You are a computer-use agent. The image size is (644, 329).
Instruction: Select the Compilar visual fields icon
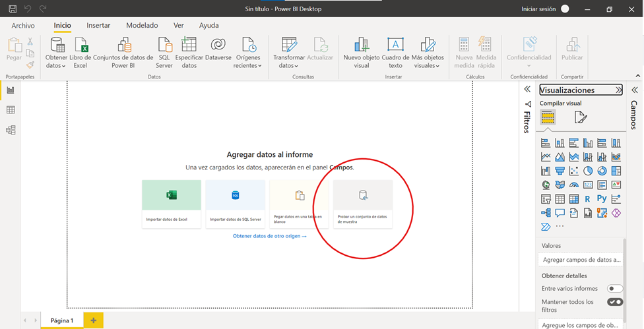click(548, 118)
